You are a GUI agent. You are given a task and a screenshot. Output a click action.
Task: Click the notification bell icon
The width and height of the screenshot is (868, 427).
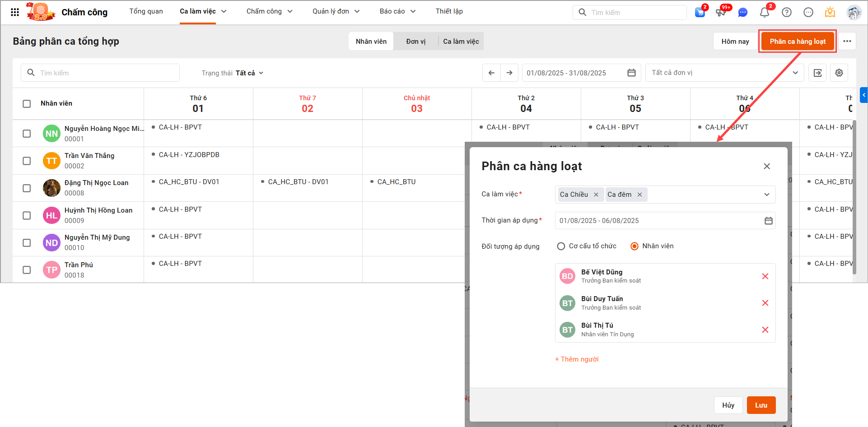click(x=765, y=13)
